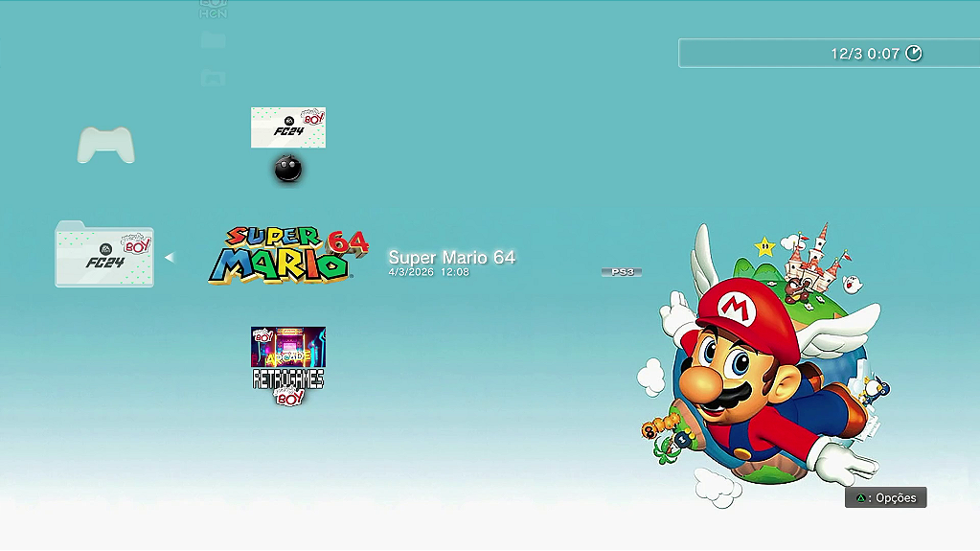Open the Arcade Retrogames item

(x=288, y=366)
